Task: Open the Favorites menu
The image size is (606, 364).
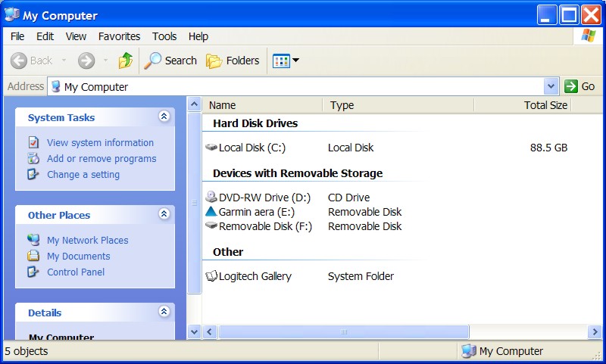Action: (x=119, y=36)
